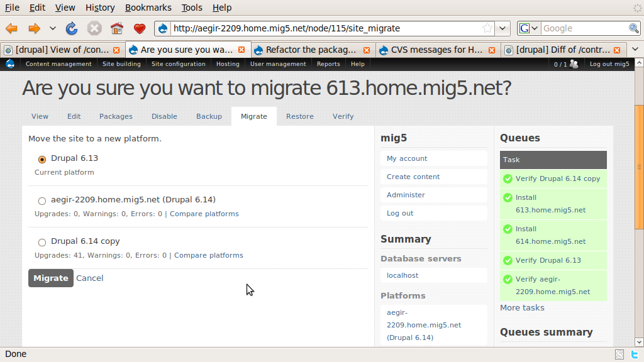The image size is (644, 362).
Task: Click the Cancel link
Action: [89, 278]
